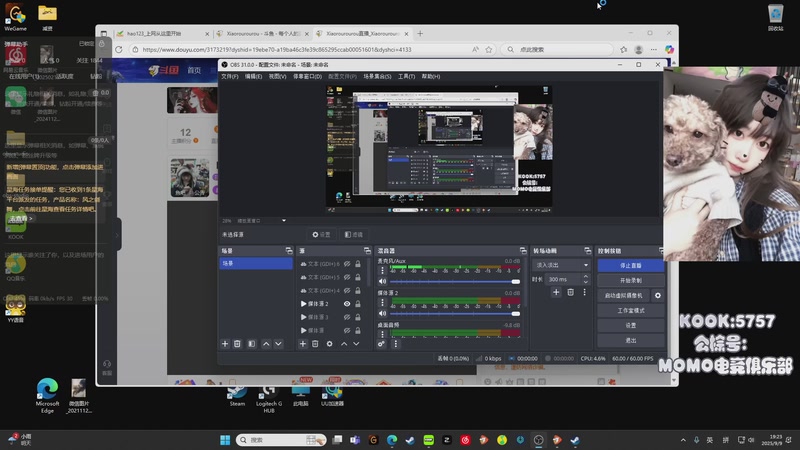The width and height of the screenshot is (800, 450).
Task: Unlock the 文本 (GDI+) 6 source
Action: pos(358,264)
